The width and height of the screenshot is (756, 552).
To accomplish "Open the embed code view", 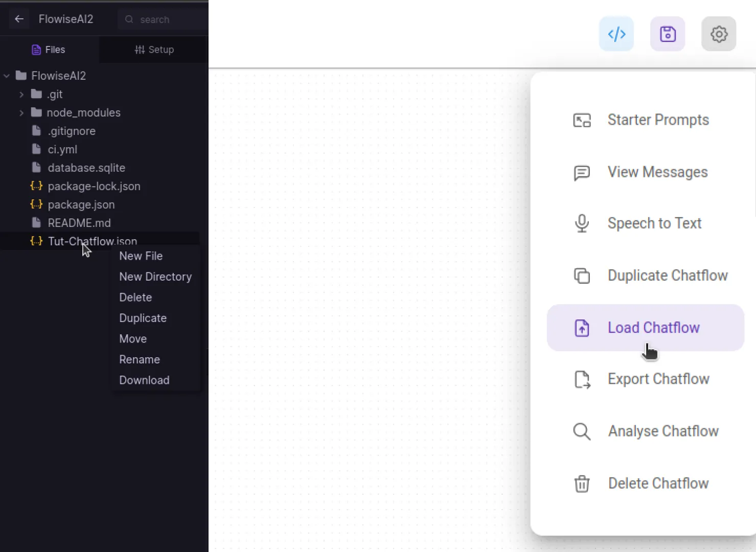I will point(616,34).
